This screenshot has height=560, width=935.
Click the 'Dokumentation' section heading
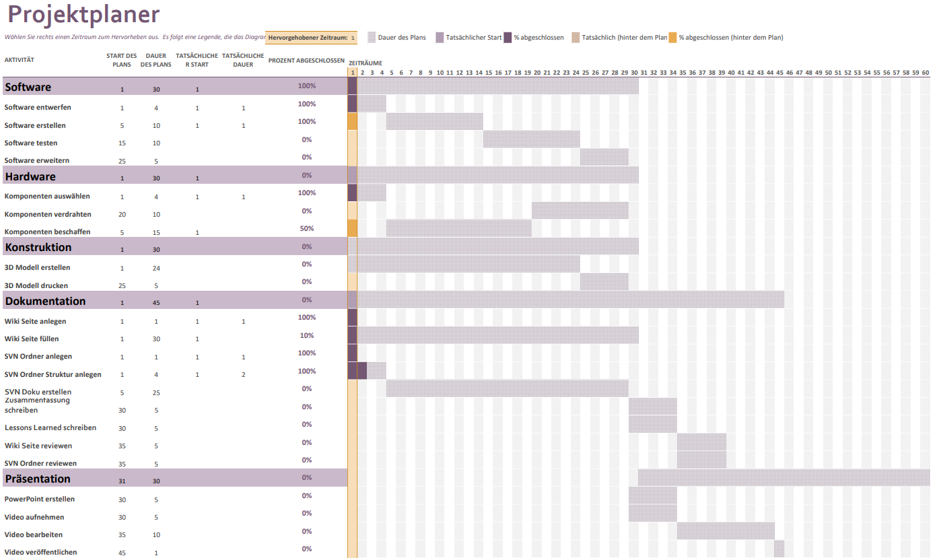[x=45, y=302]
